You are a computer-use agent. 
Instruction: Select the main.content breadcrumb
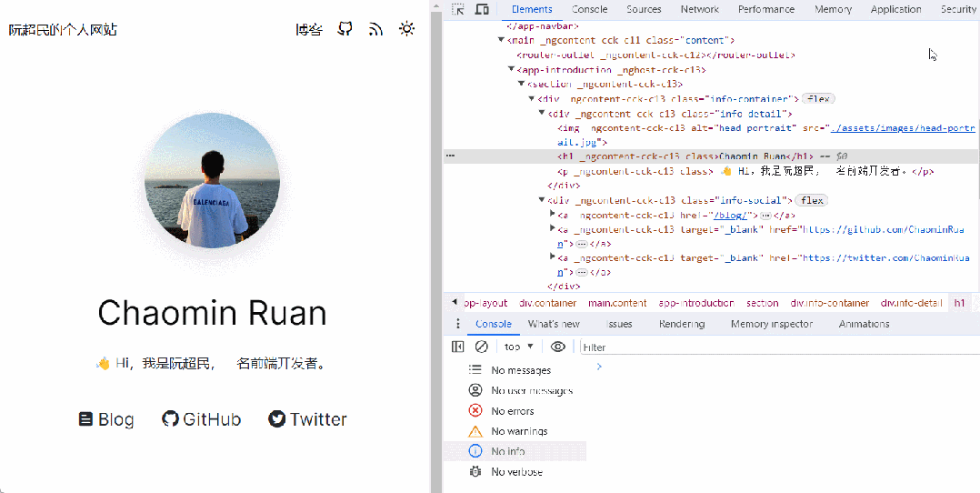click(617, 303)
